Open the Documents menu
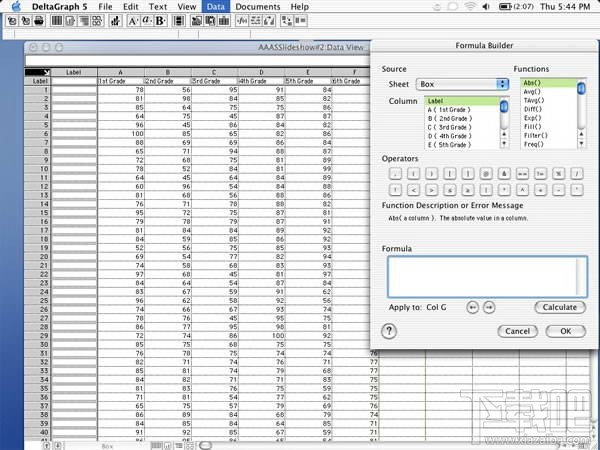The width and height of the screenshot is (600, 450). 257,7
